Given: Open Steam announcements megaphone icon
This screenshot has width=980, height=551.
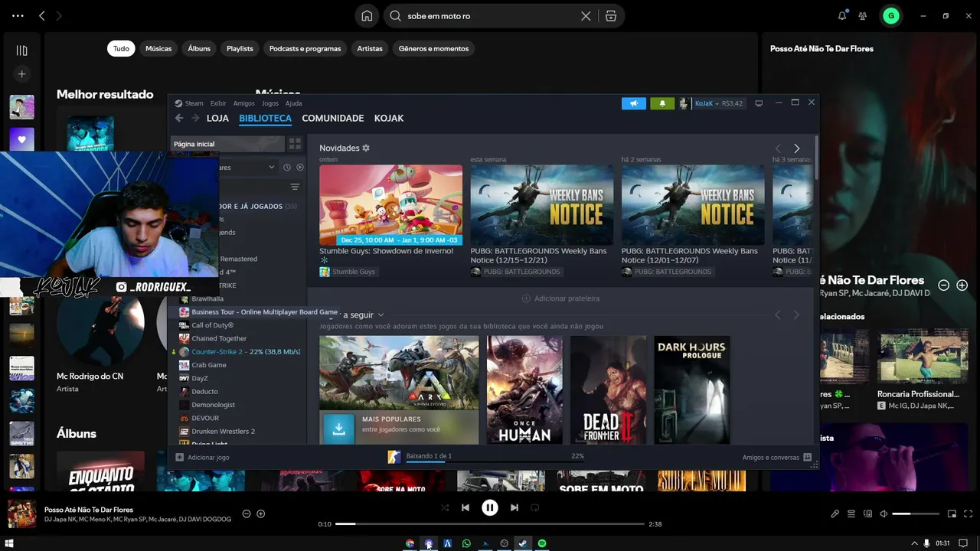Looking at the screenshot, I should [x=634, y=103].
